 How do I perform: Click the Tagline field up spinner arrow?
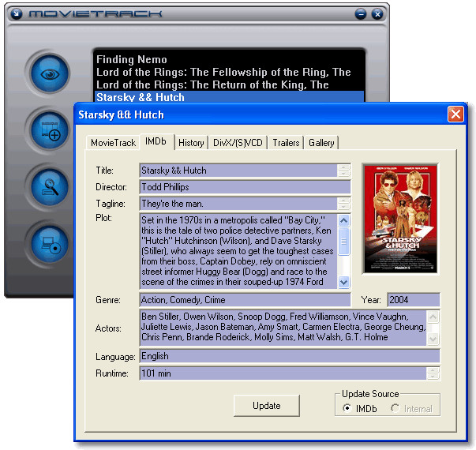(x=343, y=201)
